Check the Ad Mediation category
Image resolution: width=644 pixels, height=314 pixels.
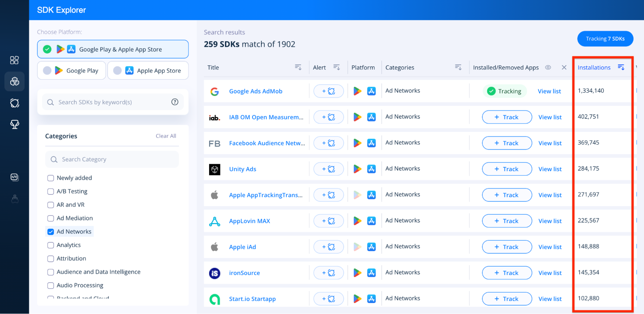click(x=51, y=218)
